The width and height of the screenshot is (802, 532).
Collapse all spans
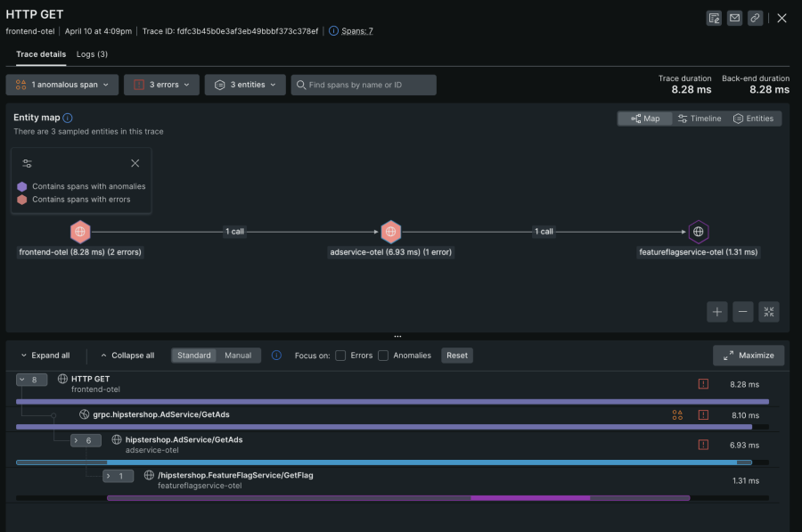click(127, 356)
